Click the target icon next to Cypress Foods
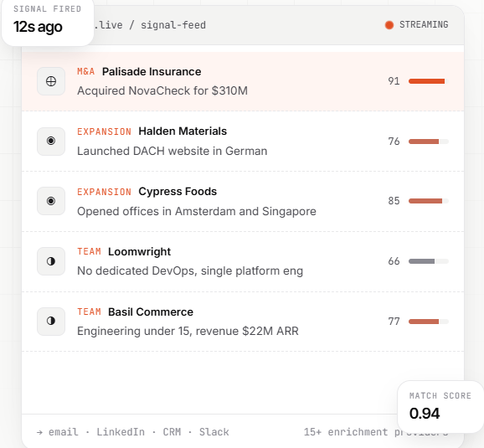Viewport: 484px width, 448px height. pos(51,201)
